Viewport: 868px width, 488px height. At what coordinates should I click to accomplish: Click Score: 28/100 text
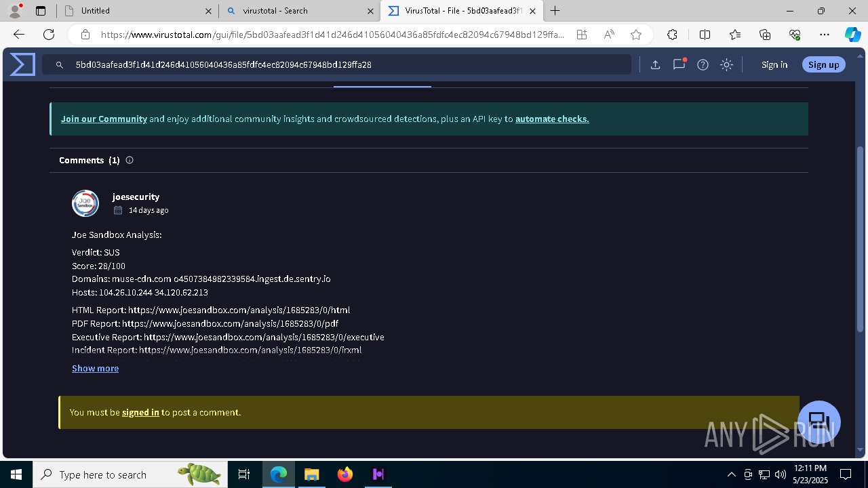[x=98, y=266]
